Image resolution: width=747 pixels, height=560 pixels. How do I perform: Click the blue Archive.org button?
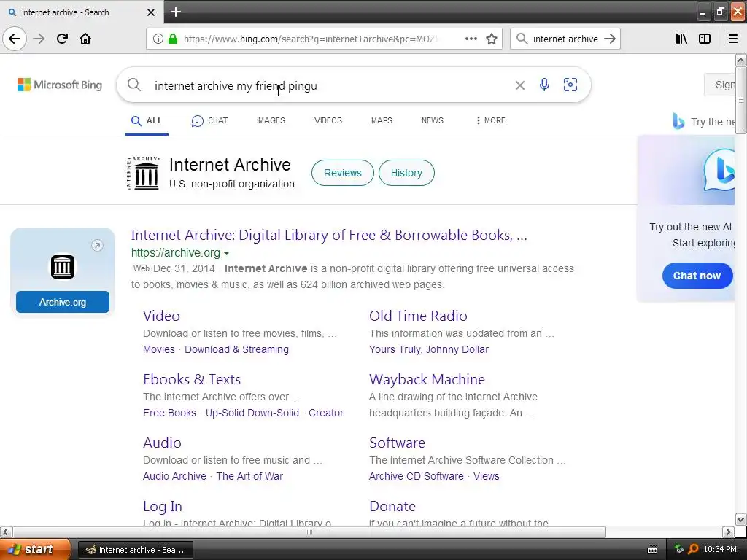[63, 302]
